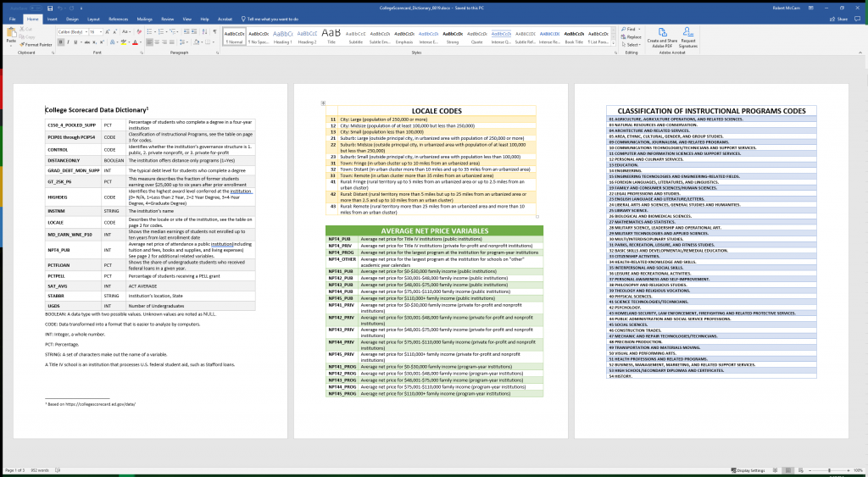Open the Borders dropdown
Viewport: 868px width, 477px height.
213,42
